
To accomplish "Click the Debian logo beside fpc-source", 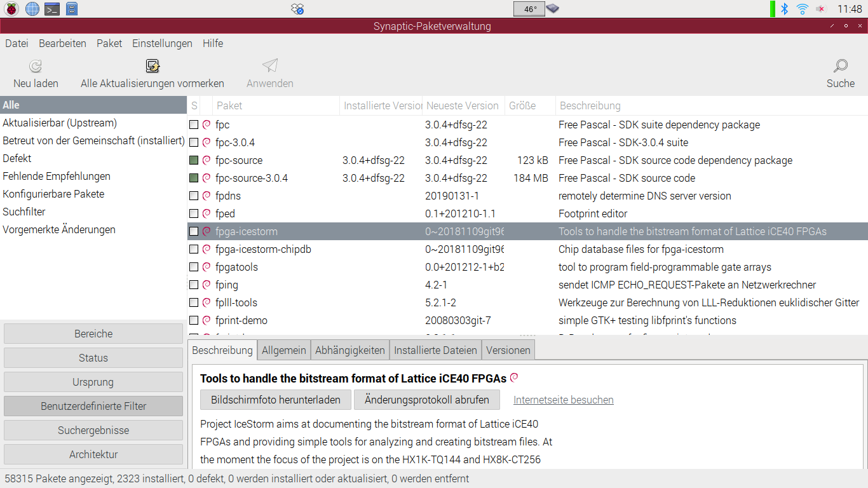I will click(x=207, y=160).
